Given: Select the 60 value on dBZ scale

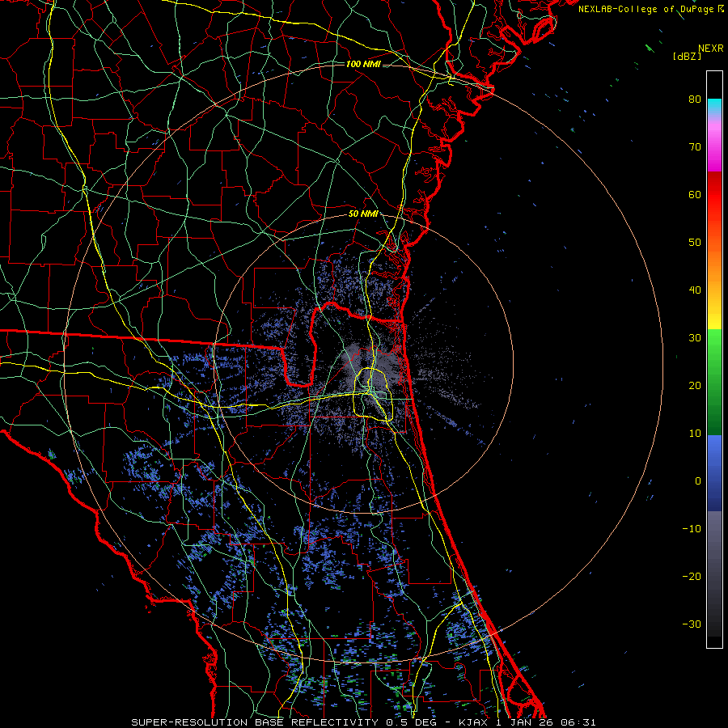Looking at the screenshot, I should [x=695, y=195].
